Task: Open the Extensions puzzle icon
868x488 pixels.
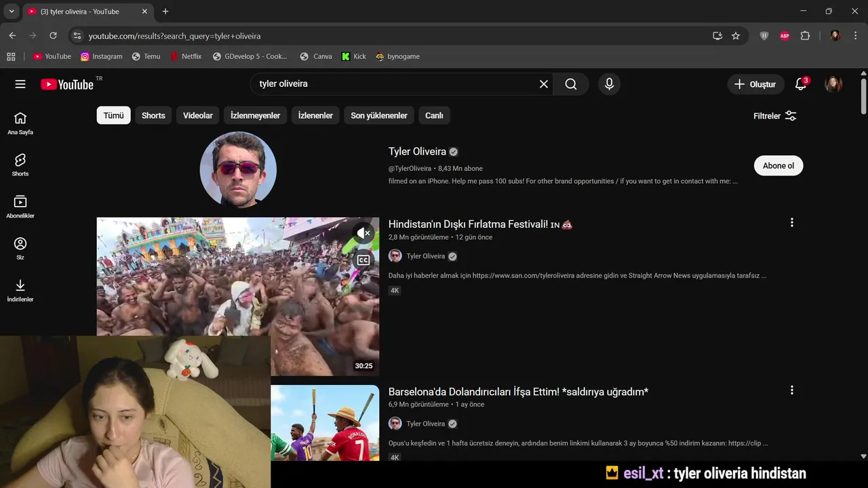Action: pos(805,36)
